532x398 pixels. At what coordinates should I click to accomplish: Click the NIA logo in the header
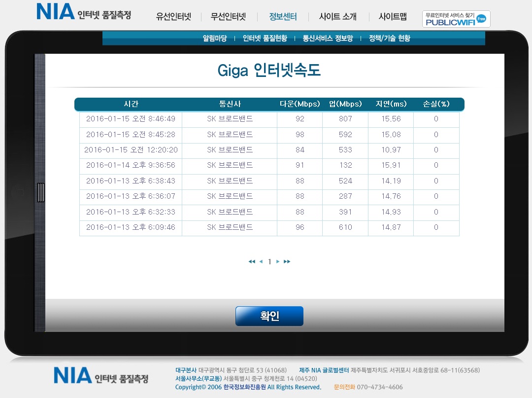[84, 12]
